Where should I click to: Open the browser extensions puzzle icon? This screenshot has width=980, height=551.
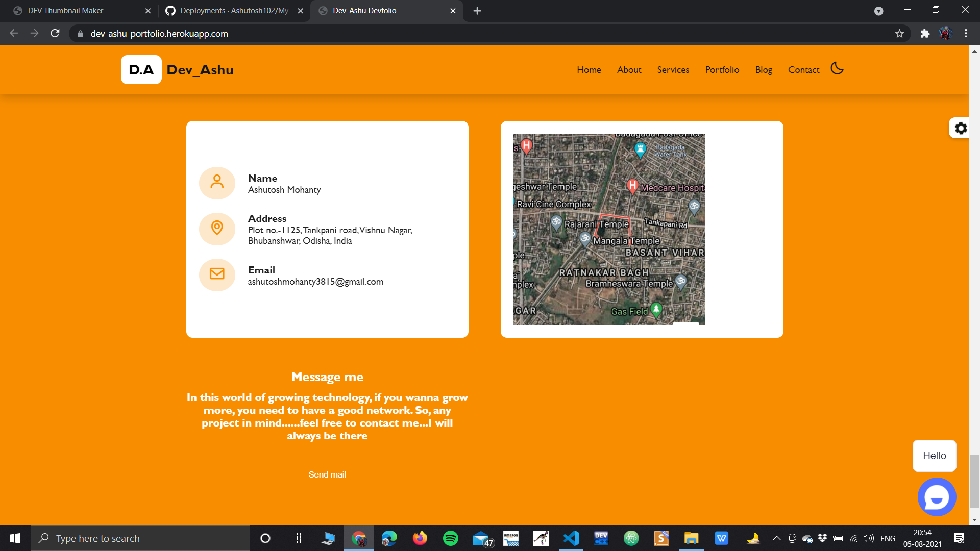925,34
